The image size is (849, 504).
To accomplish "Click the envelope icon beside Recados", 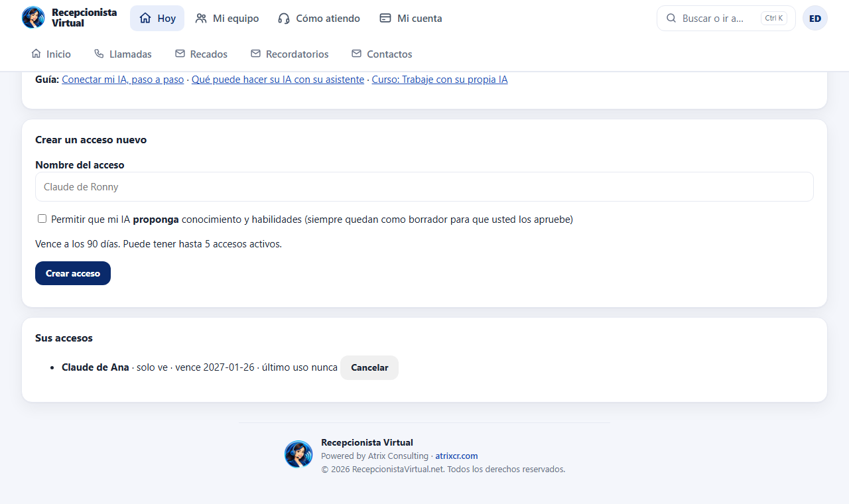I will pyautogui.click(x=180, y=54).
